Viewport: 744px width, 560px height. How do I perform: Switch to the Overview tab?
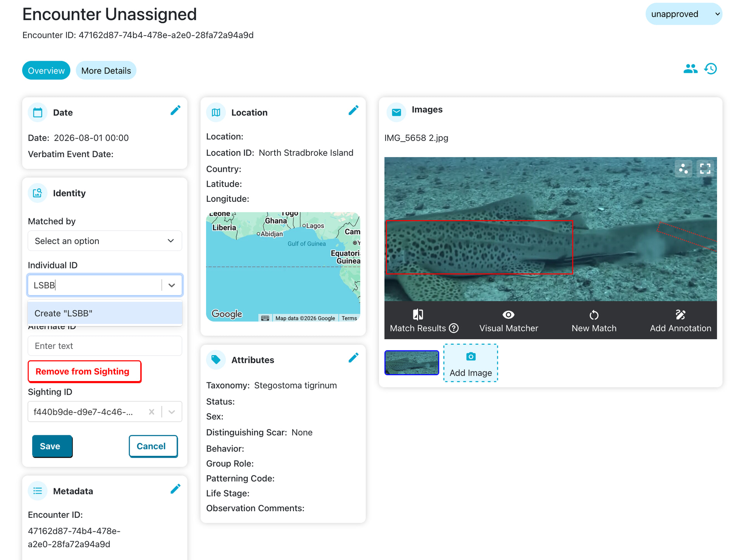(46, 70)
